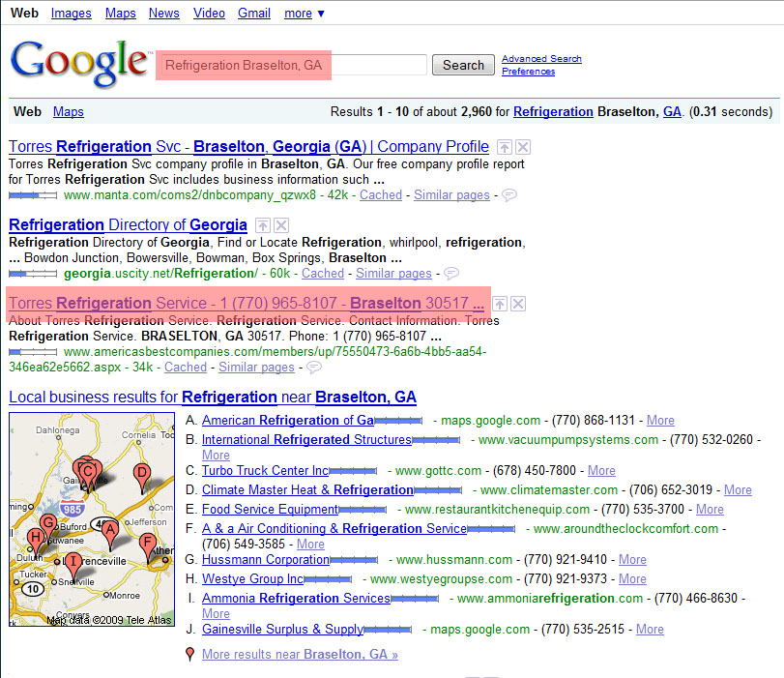The height and width of the screenshot is (678, 784).
Task: Open Gainesville Surplus & Supply listing
Action: (283, 630)
